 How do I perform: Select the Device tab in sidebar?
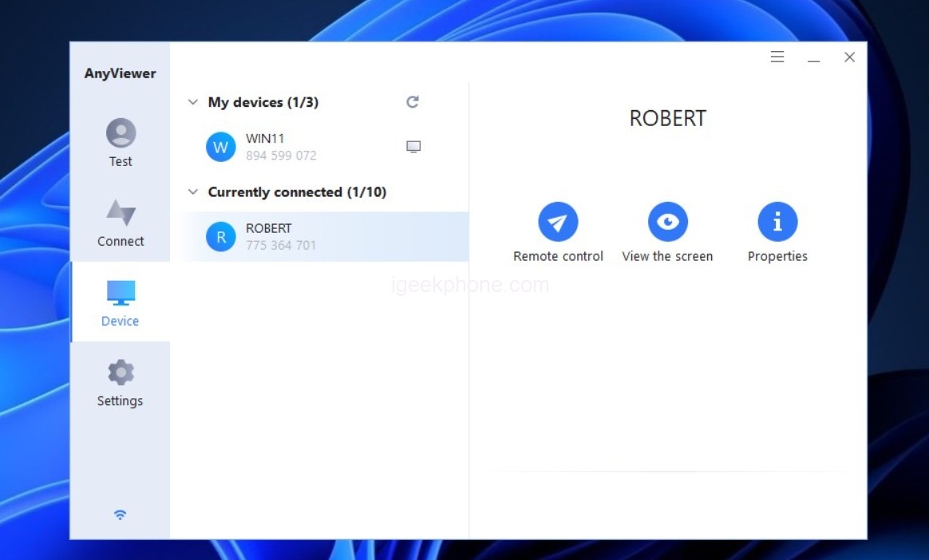(x=121, y=302)
